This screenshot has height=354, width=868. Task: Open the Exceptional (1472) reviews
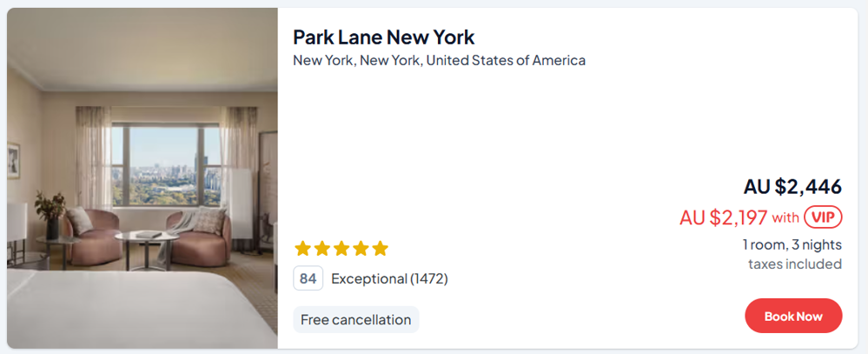389,278
